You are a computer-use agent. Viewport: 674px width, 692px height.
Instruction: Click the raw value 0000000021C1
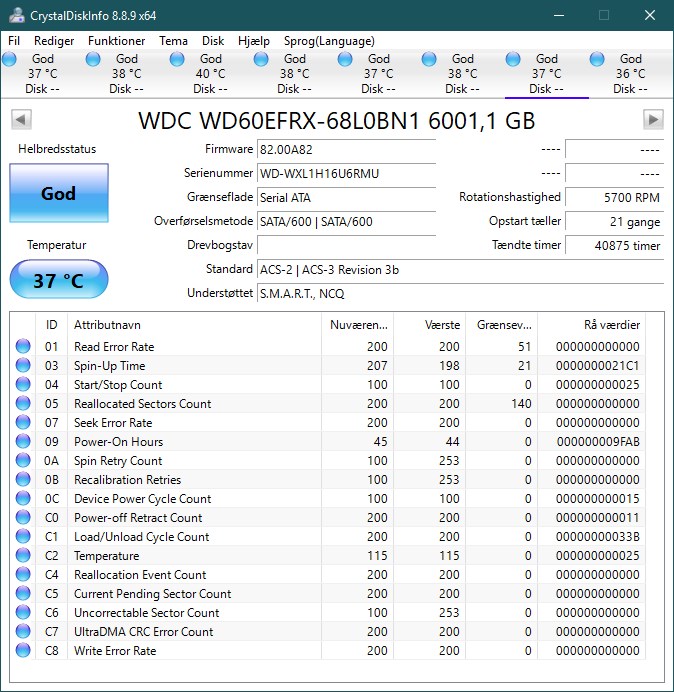(597, 365)
